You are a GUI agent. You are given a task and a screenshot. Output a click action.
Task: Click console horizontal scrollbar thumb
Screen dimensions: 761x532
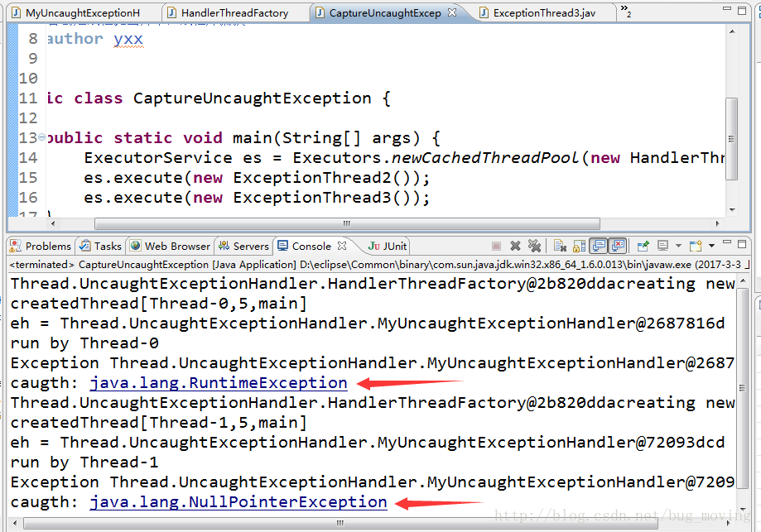pyautogui.click(x=340, y=523)
